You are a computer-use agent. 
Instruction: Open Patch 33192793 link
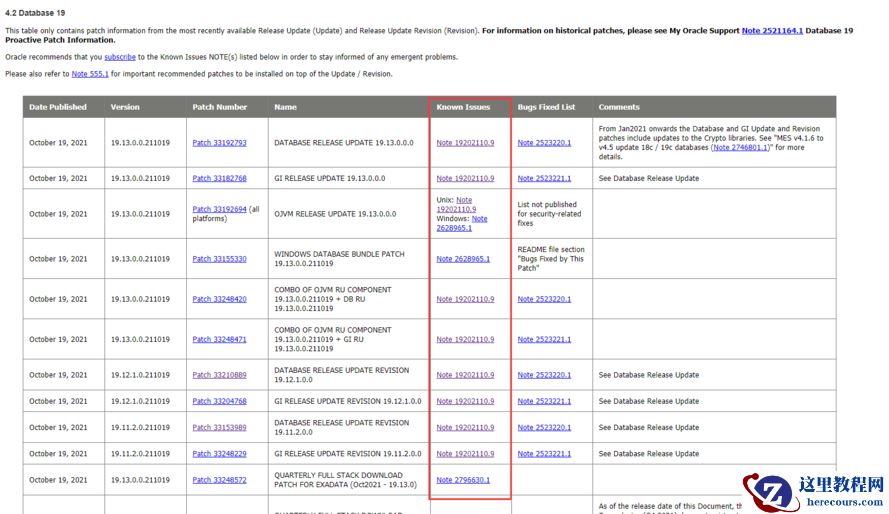[x=219, y=143]
